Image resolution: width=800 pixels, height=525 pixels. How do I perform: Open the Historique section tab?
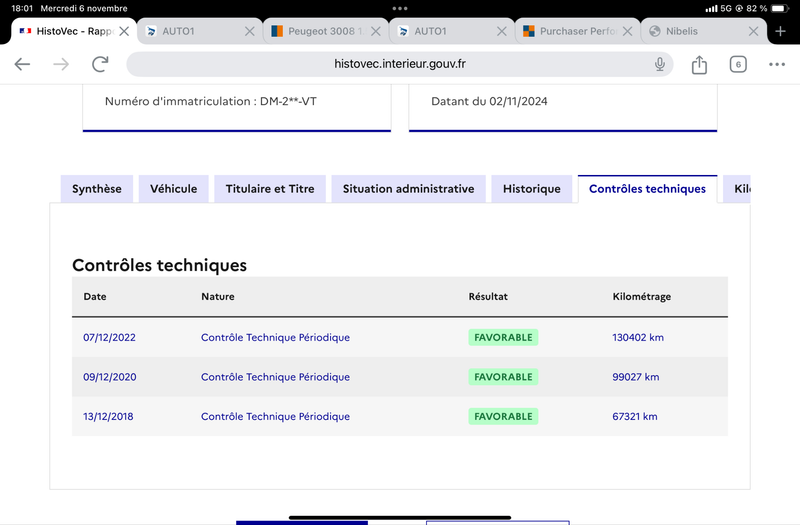point(532,189)
